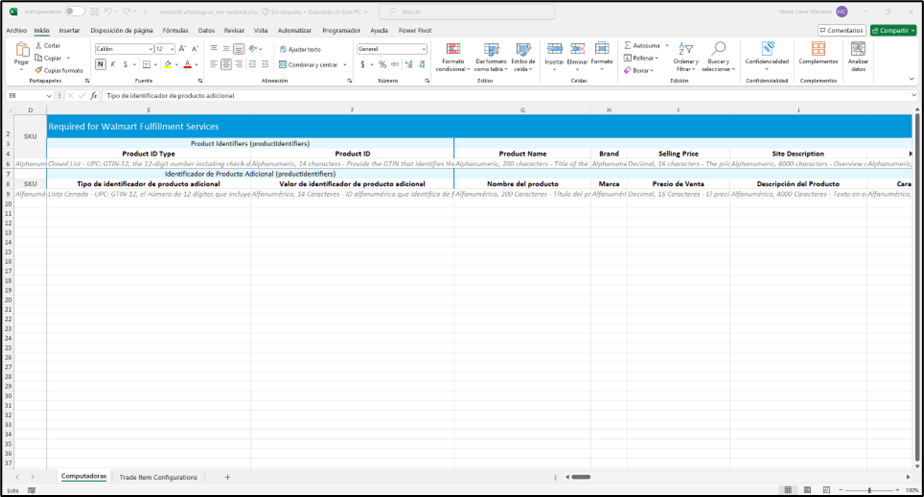Open Estilos de celda gallery
Screen dimensions: 924x497
pos(523,57)
